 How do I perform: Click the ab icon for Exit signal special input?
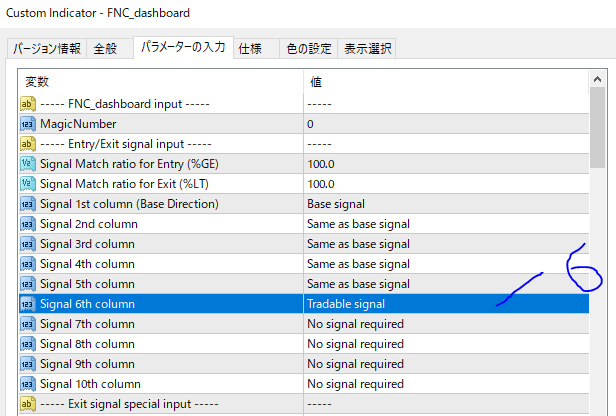coord(28,404)
